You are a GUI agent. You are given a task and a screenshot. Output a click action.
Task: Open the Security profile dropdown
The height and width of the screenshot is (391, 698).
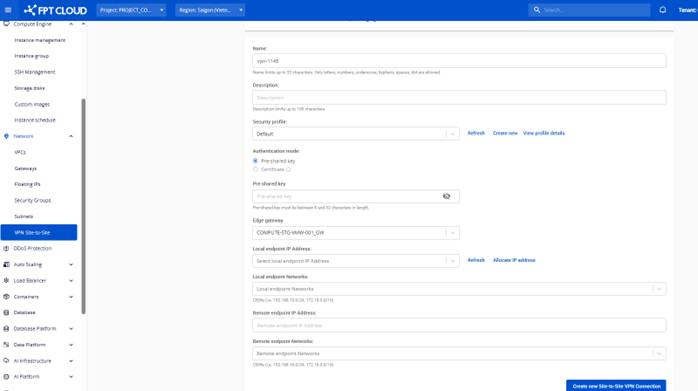[356, 134]
